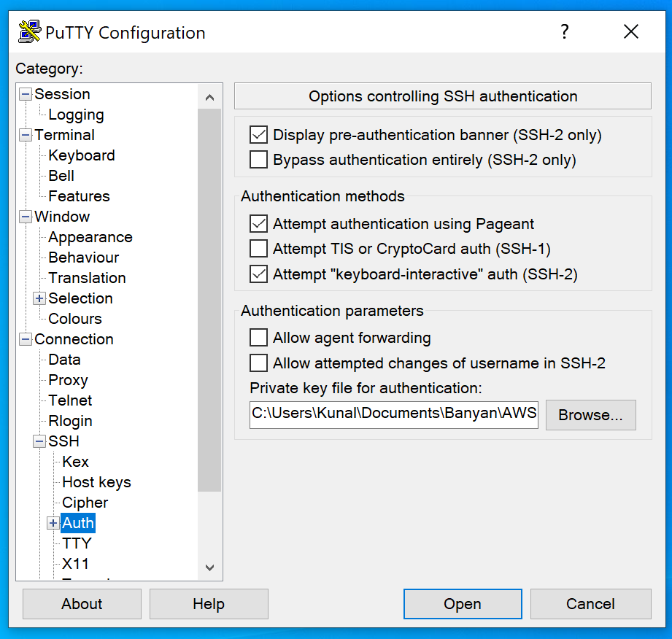Select Window category

click(x=62, y=217)
